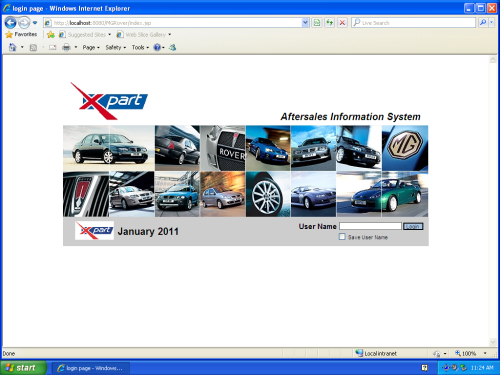Click the Login button
The height and width of the screenshot is (375, 500).
(413, 226)
